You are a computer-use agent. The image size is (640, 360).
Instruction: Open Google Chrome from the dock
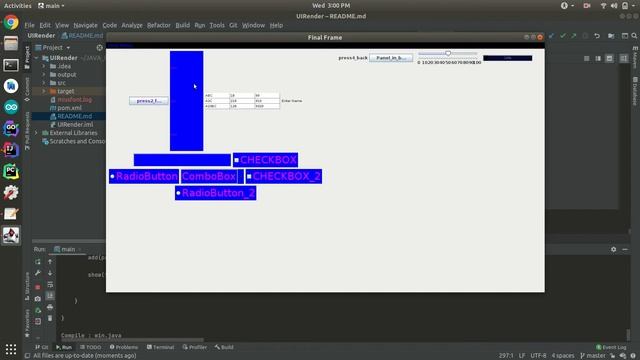11,22
